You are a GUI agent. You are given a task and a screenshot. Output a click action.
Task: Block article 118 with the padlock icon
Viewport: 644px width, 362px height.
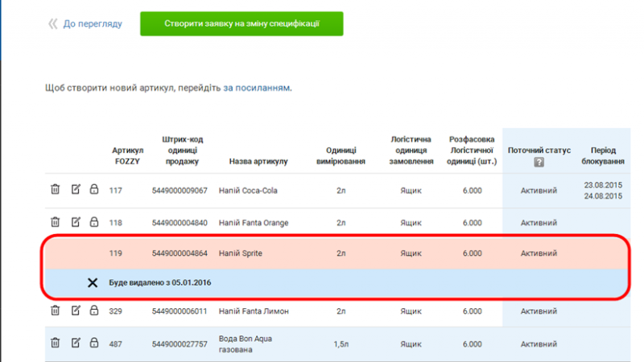(93, 222)
